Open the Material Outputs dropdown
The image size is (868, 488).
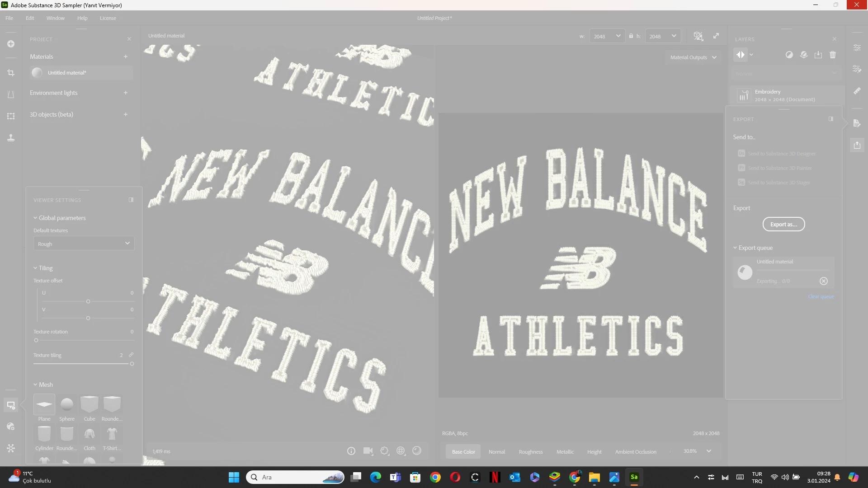point(693,57)
